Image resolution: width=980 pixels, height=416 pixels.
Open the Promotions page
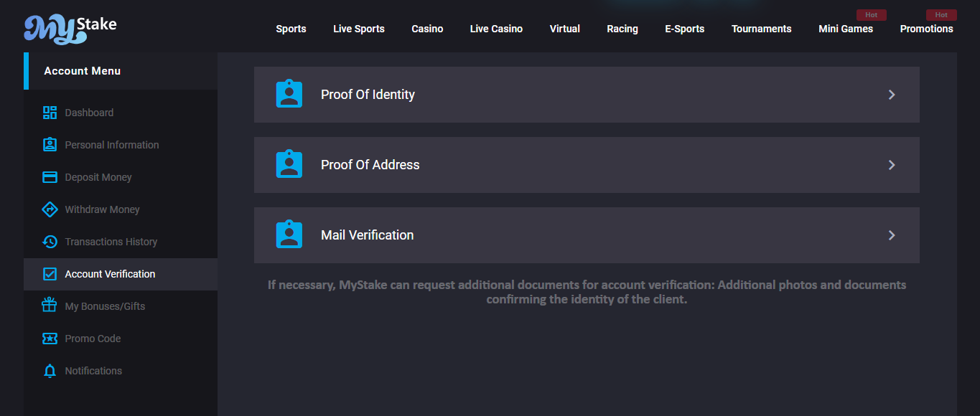click(926, 29)
